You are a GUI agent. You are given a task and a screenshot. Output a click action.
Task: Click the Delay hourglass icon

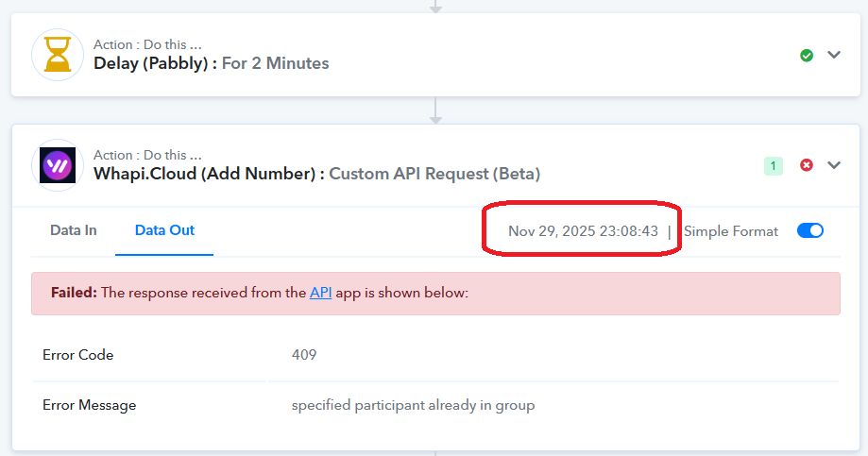59,55
